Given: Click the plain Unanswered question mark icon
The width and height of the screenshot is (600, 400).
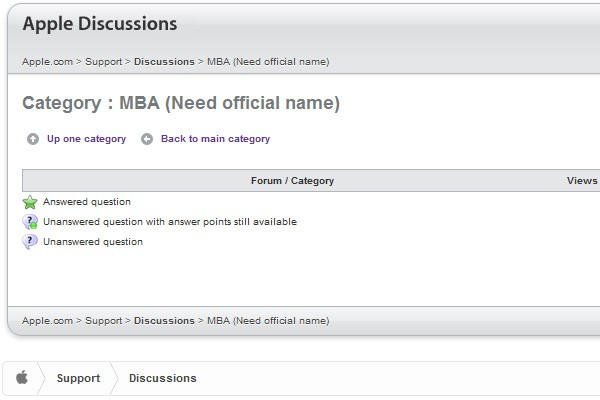Looking at the screenshot, I should pos(30,242).
